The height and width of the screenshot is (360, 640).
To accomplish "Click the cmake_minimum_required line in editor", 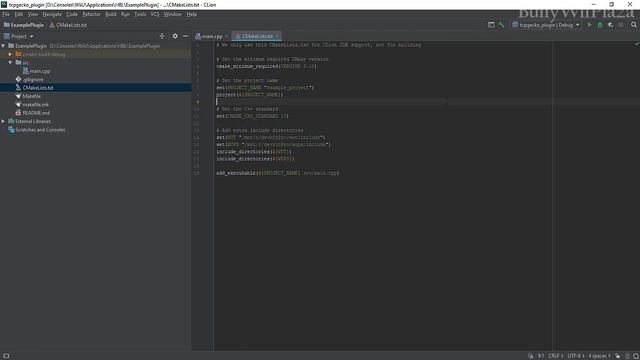I will click(267, 66).
